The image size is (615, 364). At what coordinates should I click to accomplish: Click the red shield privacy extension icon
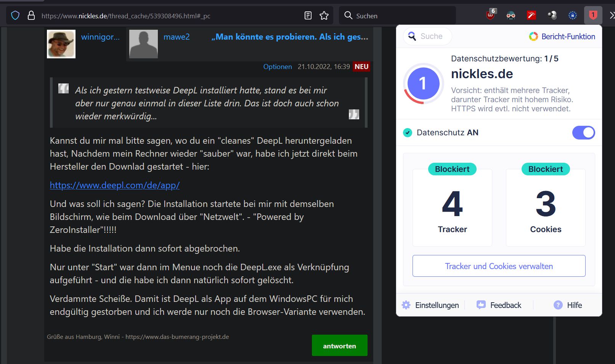point(593,15)
